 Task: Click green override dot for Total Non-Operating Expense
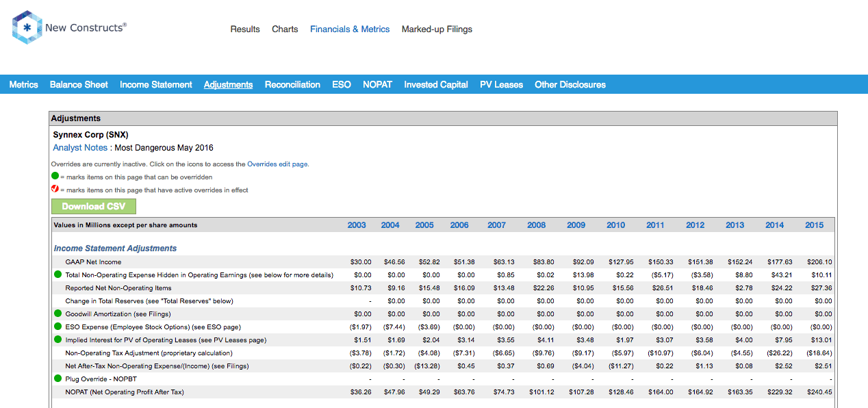58,275
